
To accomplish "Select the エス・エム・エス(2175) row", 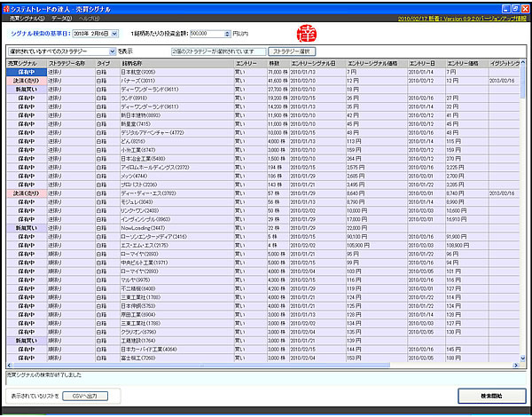I will pos(263,245).
